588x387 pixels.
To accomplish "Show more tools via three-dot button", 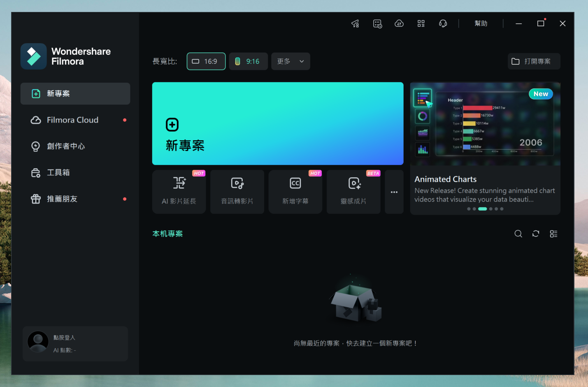I will [x=394, y=192].
